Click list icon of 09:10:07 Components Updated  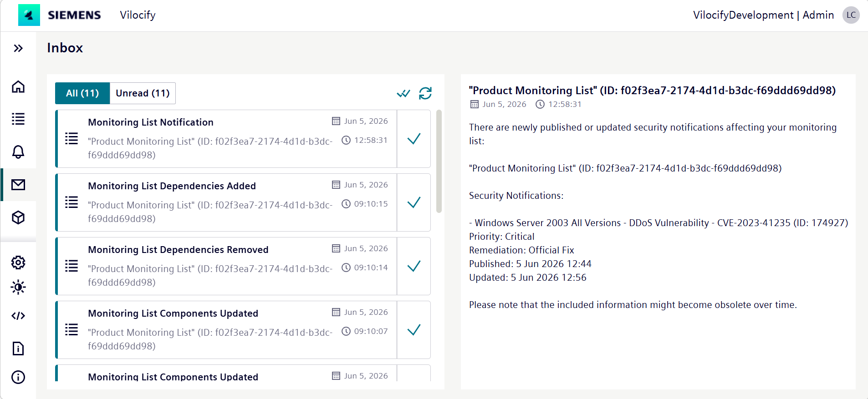(71, 330)
